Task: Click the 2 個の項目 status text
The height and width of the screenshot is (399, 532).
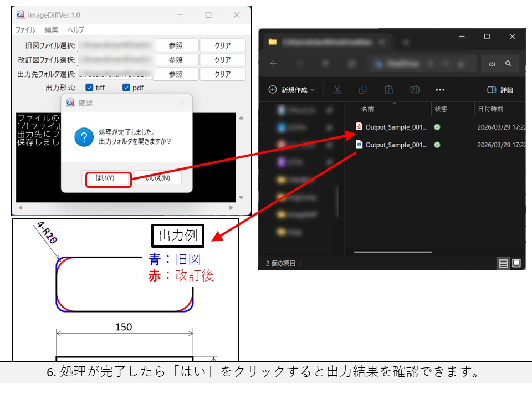Action: point(280,263)
